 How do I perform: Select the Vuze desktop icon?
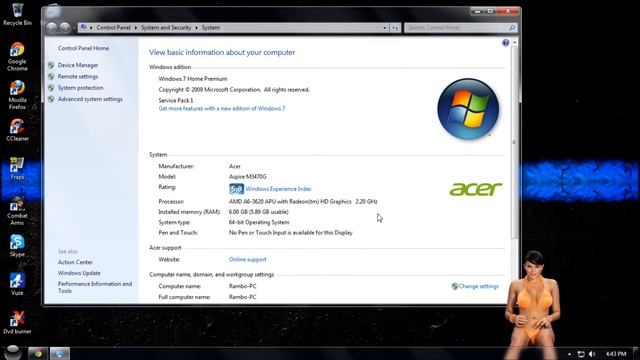click(x=17, y=284)
